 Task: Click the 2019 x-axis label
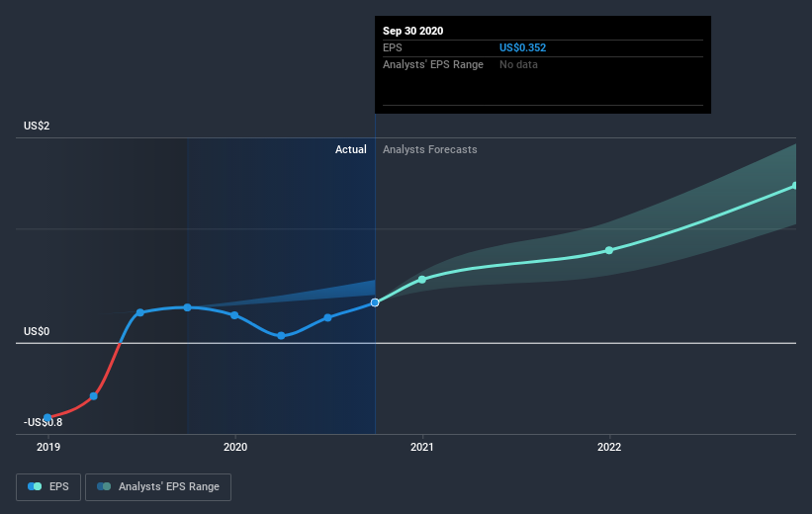48,447
